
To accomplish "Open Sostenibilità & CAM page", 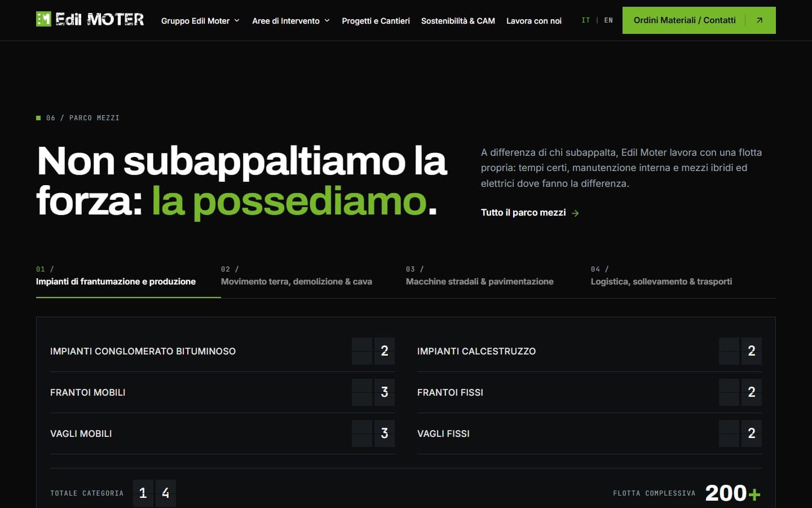I will pyautogui.click(x=458, y=21).
